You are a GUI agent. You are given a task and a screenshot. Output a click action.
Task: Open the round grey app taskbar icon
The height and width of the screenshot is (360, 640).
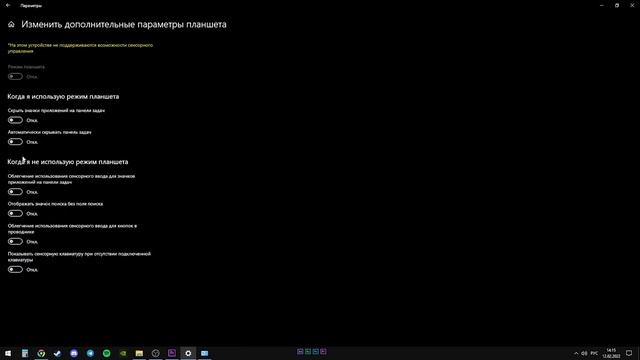click(156, 353)
